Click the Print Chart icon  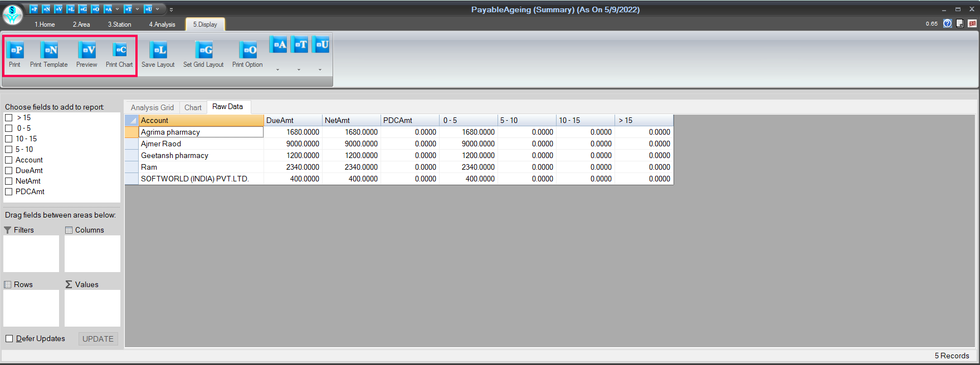tap(119, 51)
